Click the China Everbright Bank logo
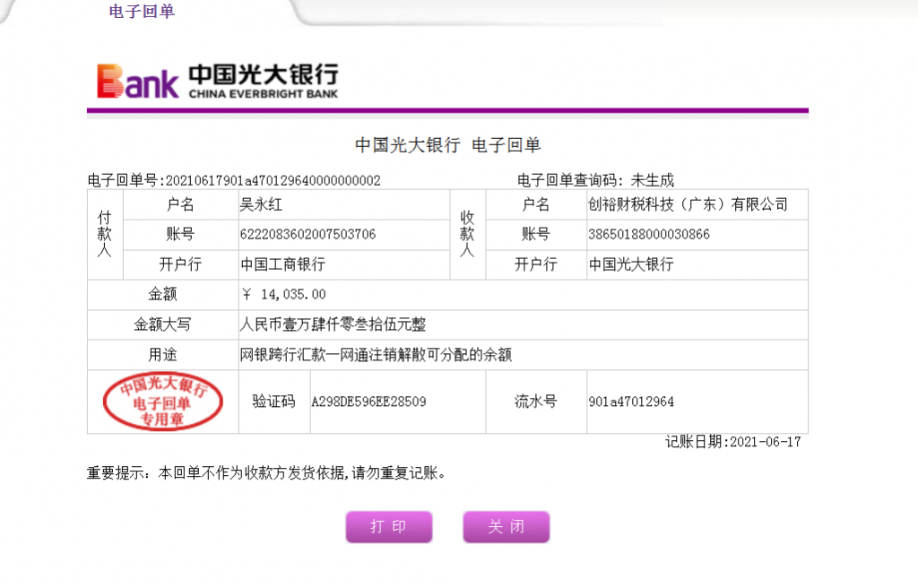Image resolution: width=918 pixels, height=588 pixels. tap(217, 81)
